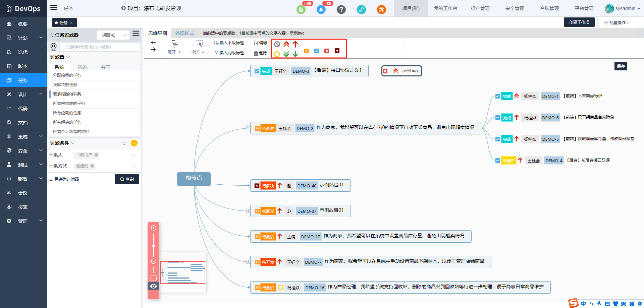Click the keyword search input field
Screen dimensions: 644x308
click(100, 47)
